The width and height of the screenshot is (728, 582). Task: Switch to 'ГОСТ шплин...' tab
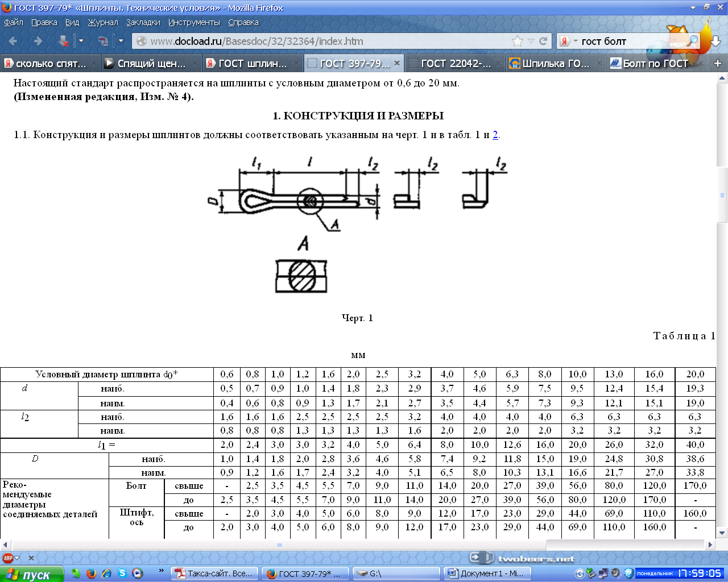253,63
